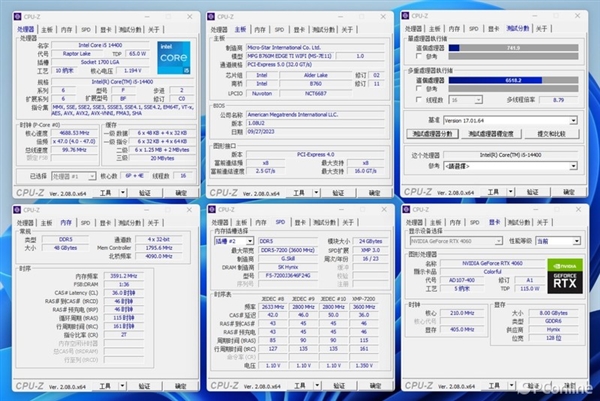Open the SPD tab in mainboard window

(277, 31)
